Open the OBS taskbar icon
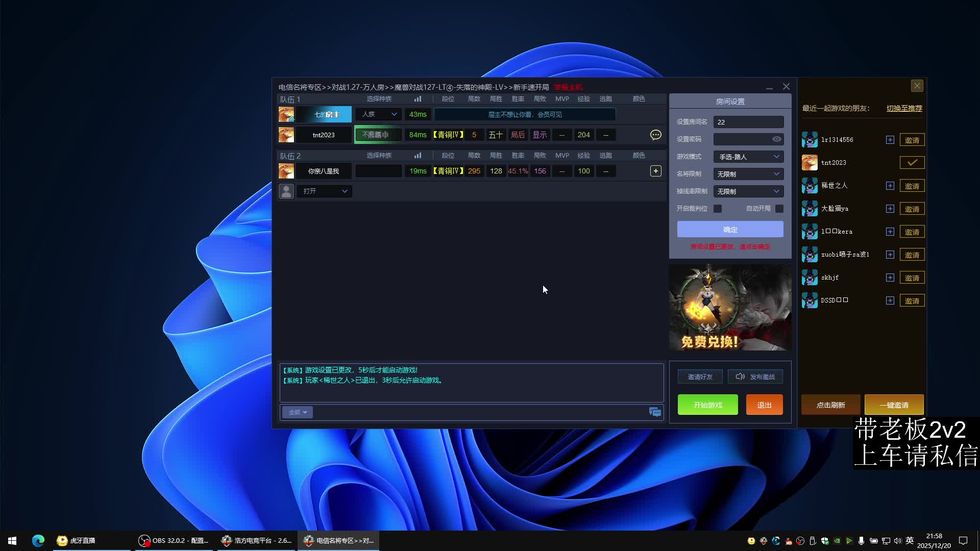The height and width of the screenshot is (551, 980). (x=144, y=540)
